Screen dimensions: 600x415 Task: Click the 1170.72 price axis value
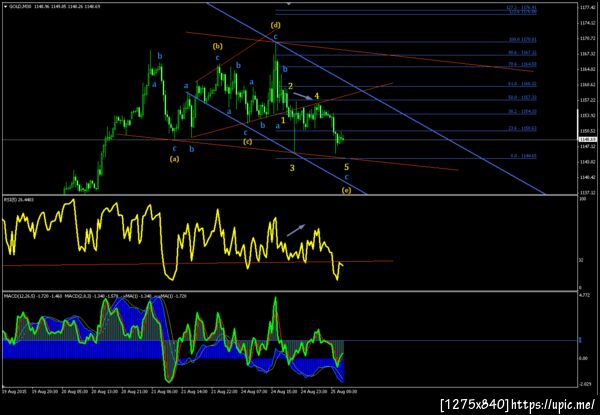(586, 38)
